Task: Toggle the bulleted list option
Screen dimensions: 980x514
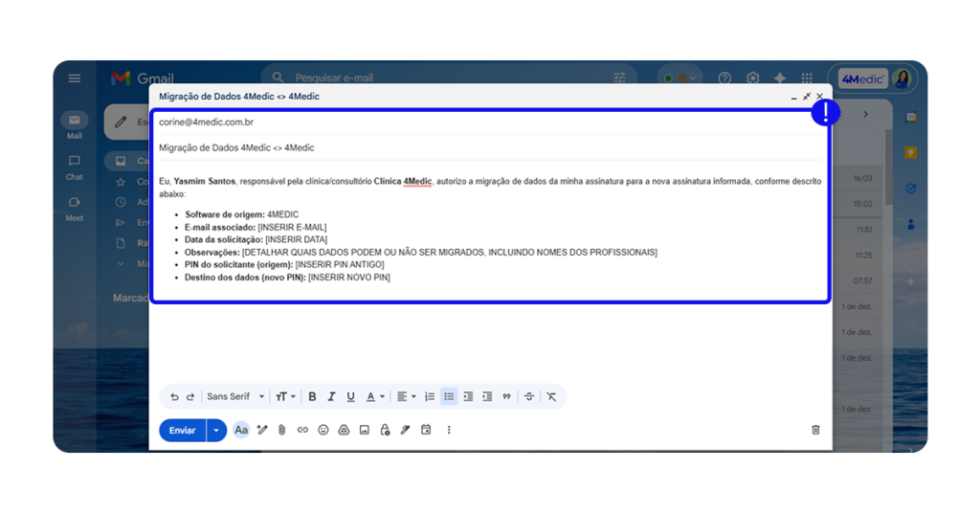Action: click(449, 396)
